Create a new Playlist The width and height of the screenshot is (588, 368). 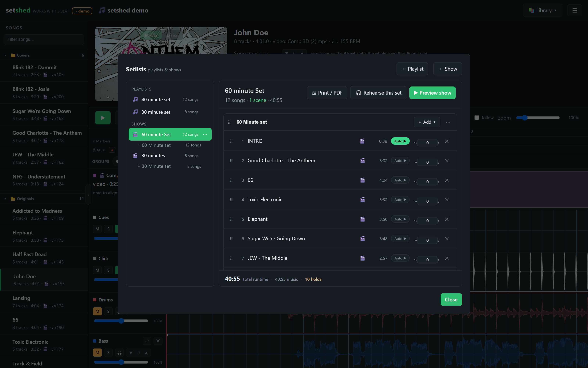click(412, 69)
